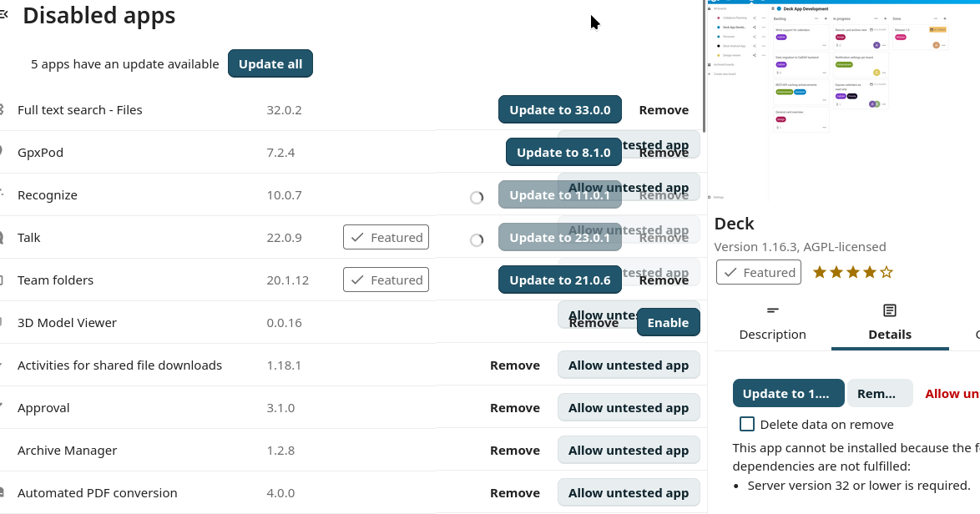The height and width of the screenshot is (514, 980).
Task: Click the collapse sidebar arrow beside Disabled apps
Action: 4,13
